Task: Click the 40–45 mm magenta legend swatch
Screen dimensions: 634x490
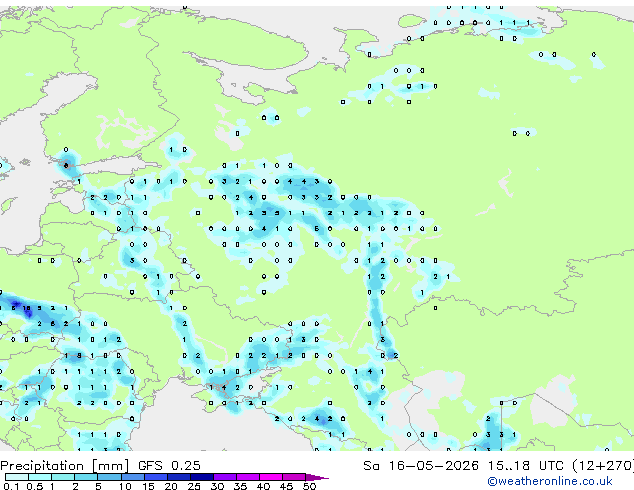Action: [271, 477]
